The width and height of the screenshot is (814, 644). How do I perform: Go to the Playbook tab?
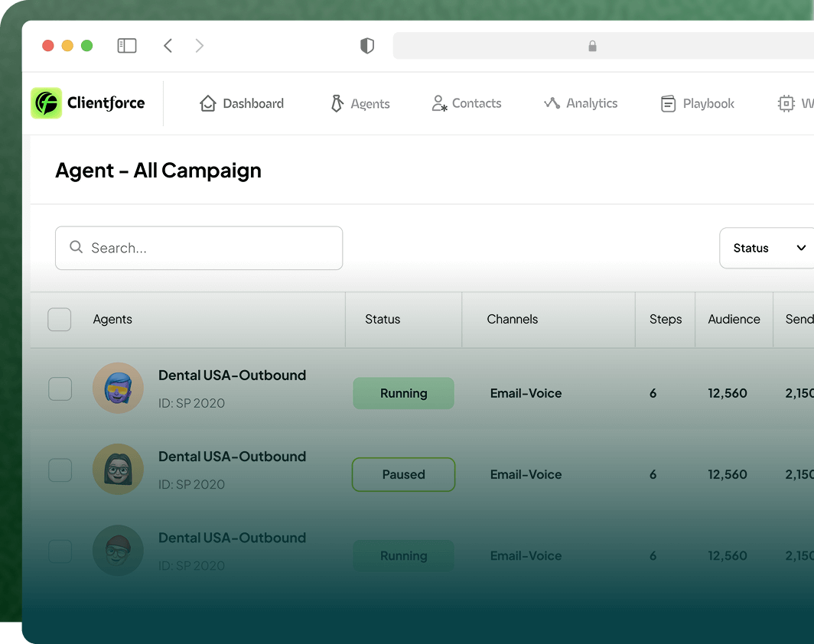[697, 103]
